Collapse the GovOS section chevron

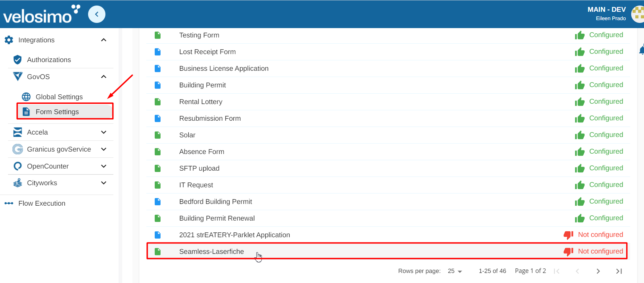pos(104,77)
